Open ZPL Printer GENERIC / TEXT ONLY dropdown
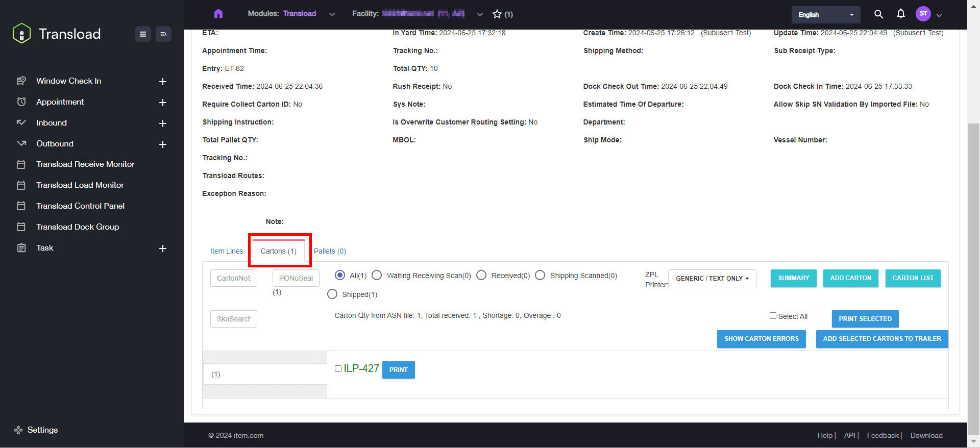This screenshot has width=980, height=448. pyautogui.click(x=712, y=279)
